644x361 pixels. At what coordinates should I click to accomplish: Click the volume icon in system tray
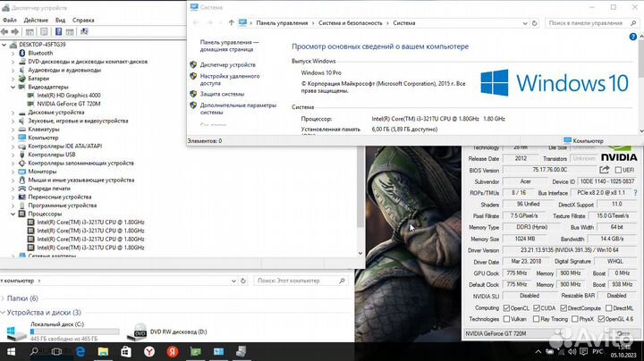point(572,351)
